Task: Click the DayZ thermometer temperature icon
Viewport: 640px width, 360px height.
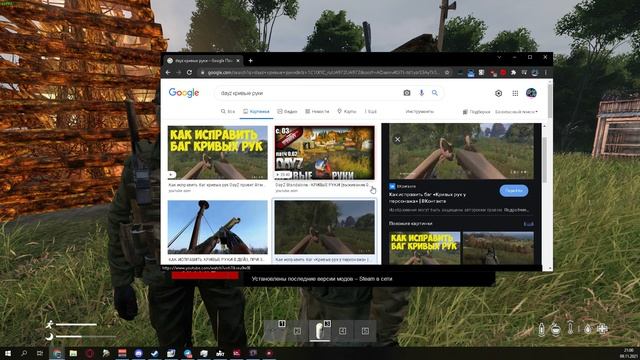Action: 571,329
